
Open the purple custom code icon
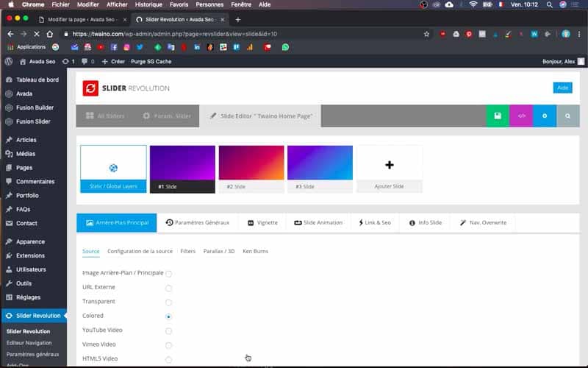[521, 116]
